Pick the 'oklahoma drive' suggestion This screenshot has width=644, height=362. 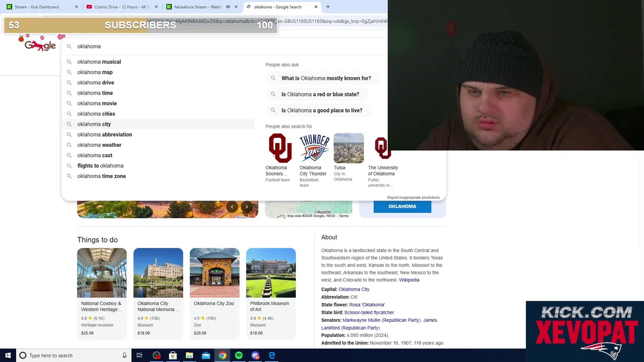pos(158,82)
